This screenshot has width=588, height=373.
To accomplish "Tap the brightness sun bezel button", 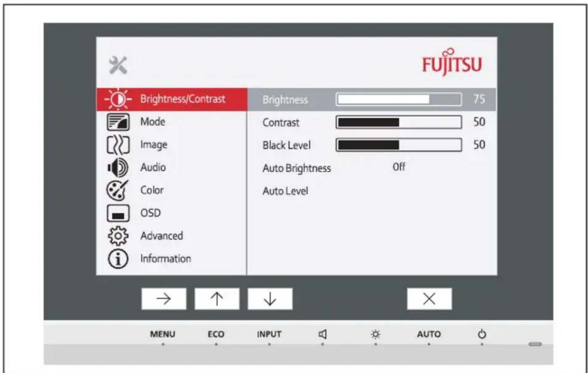I will 375,334.
